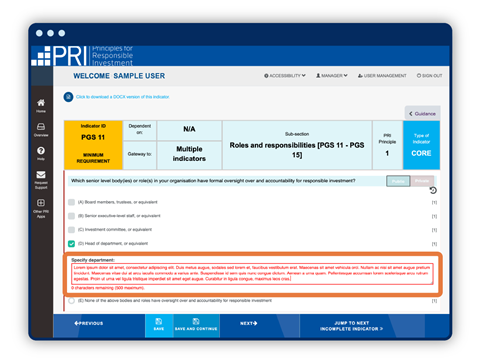Viewport: 480px width, 363px height.
Task: Expand the Manager dropdown menu
Action: (x=332, y=76)
